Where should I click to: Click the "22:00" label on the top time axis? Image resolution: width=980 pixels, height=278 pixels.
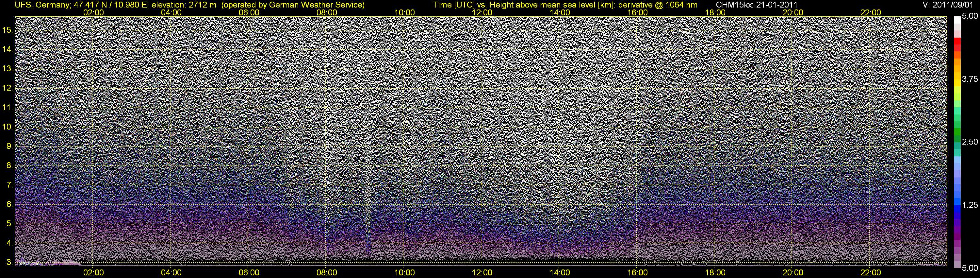click(871, 12)
